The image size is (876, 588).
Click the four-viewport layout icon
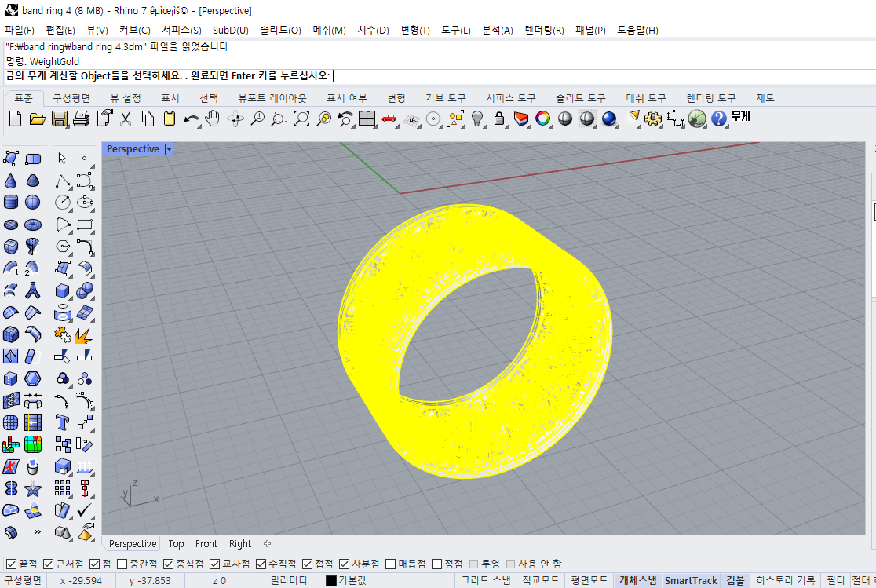367,119
